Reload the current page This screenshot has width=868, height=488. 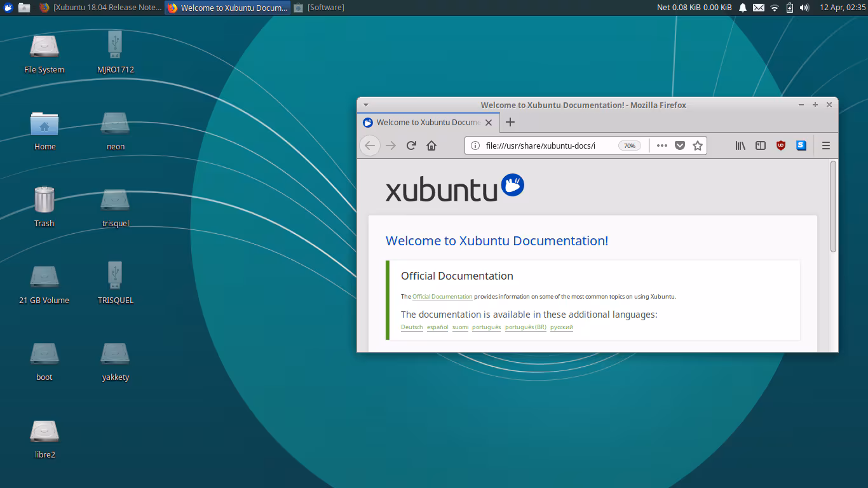pyautogui.click(x=411, y=146)
